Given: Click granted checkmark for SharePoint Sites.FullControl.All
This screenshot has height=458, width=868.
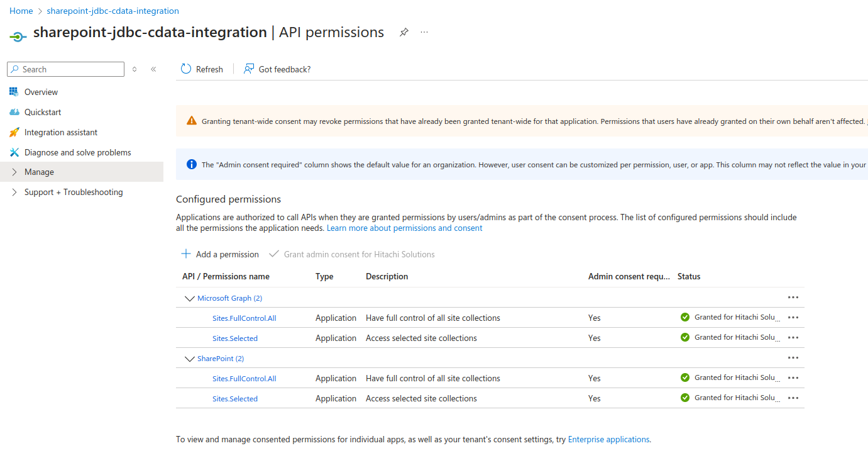Looking at the screenshot, I should coord(685,377).
